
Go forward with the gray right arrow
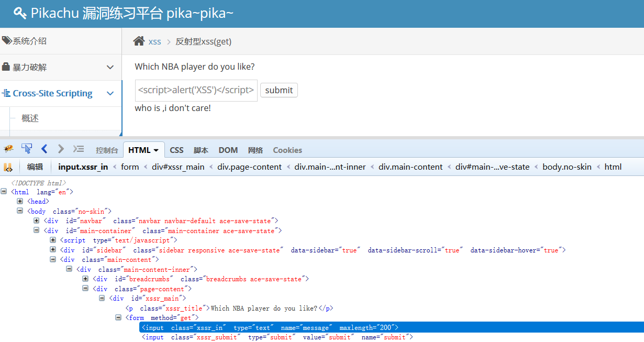[x=61, y=149]
